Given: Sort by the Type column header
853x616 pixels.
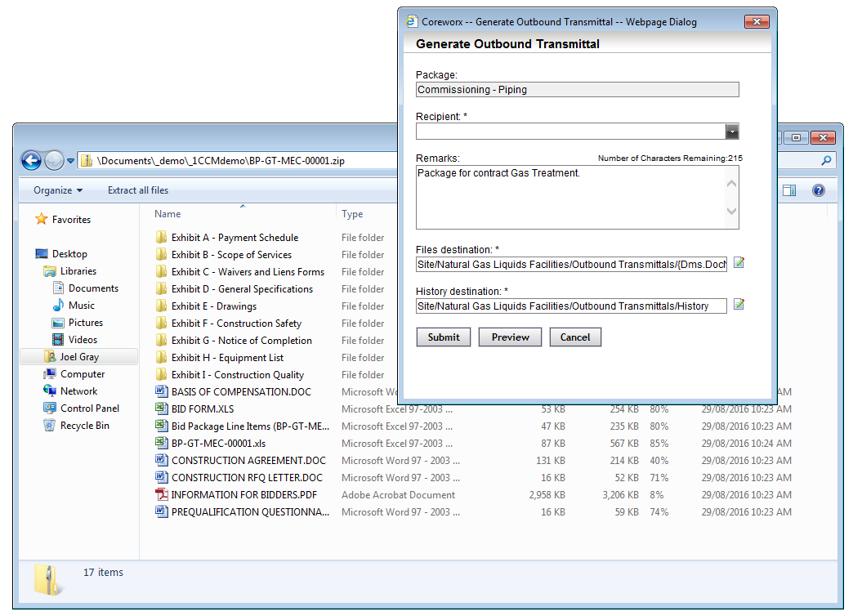Looking at the screenshot, I should point(352,214).
